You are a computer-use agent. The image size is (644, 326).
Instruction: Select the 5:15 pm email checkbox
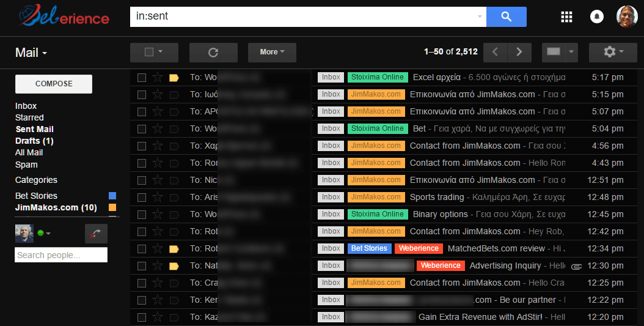click(x=142, y=95)
